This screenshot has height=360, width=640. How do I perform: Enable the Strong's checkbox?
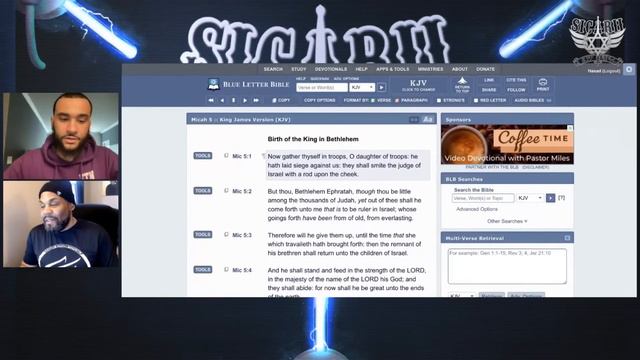coord(439,100)
